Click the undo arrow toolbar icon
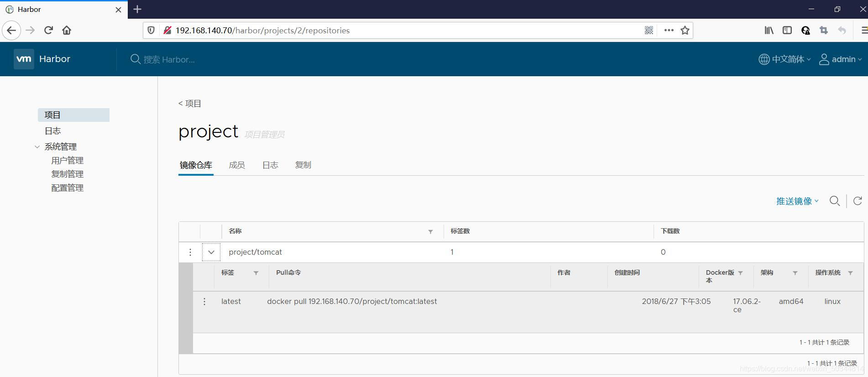The height and width of the screenshot is (377, 868). (842, 31)
